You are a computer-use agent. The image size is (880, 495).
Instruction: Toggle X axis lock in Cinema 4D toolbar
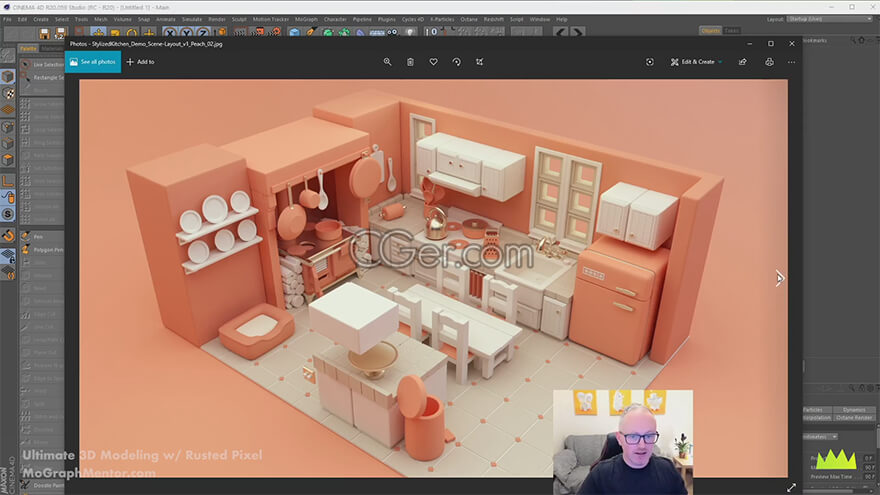click(170, 33)
